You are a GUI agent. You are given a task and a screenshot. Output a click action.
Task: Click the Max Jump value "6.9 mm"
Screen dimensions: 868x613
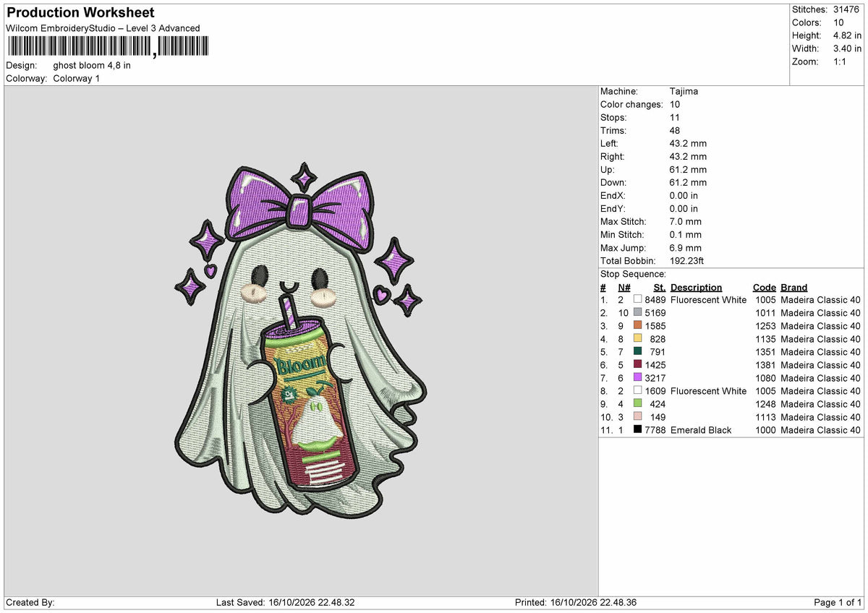point(686,248)
